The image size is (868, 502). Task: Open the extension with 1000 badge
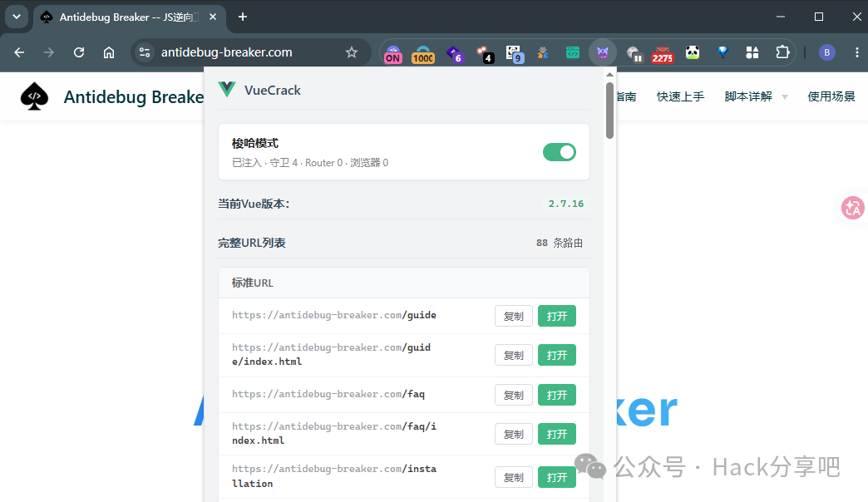coord(423,54)
